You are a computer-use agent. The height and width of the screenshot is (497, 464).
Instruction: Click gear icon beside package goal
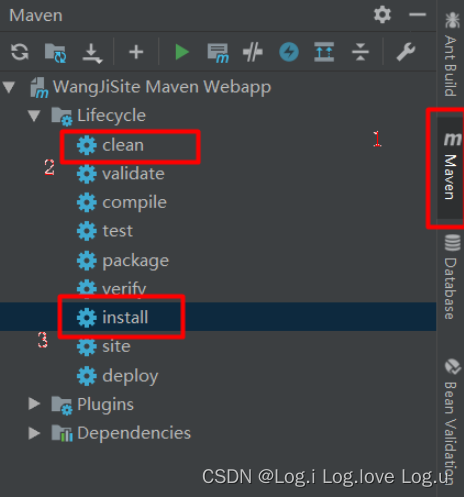click(87, 261)
